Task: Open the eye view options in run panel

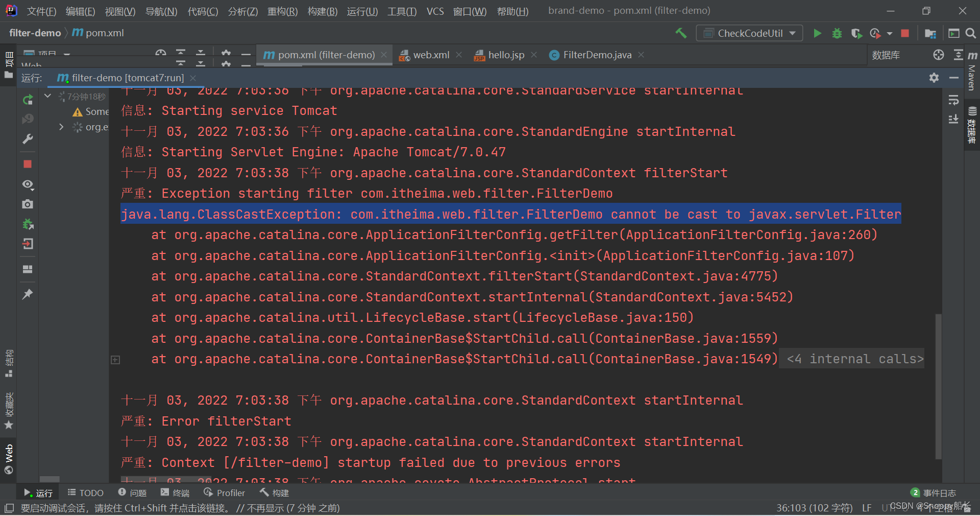Action: point(28,184)
